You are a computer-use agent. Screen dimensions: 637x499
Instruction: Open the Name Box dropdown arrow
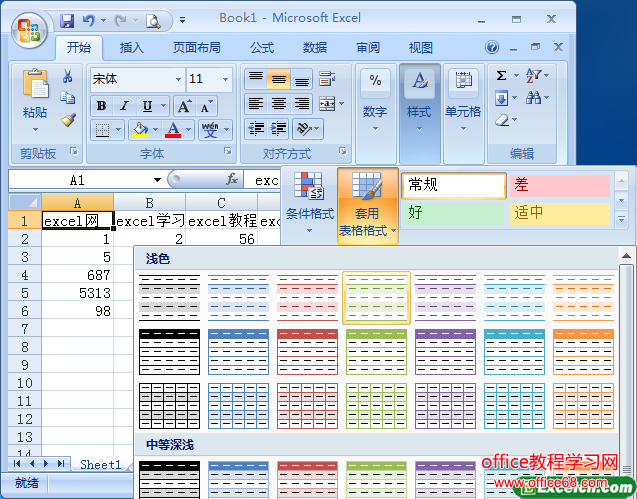point(157,180)
